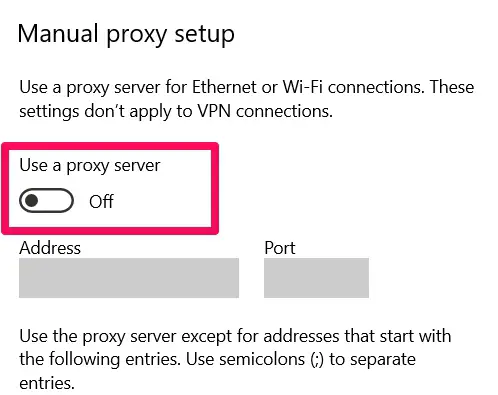Viewport: 498px width, 395px height.
Task: Click the Wi-Fi text in the description
Action: pos(303,87)
